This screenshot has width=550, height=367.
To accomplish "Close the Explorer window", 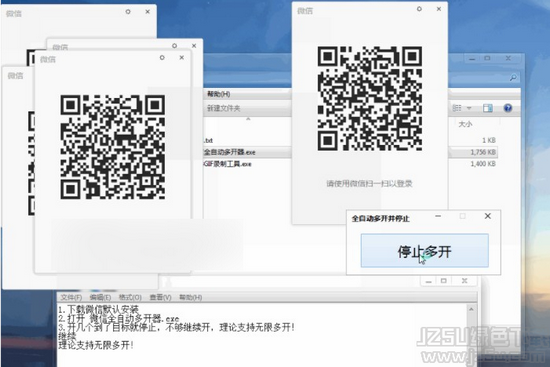I will pyautogui.click(x=508, y=58).
